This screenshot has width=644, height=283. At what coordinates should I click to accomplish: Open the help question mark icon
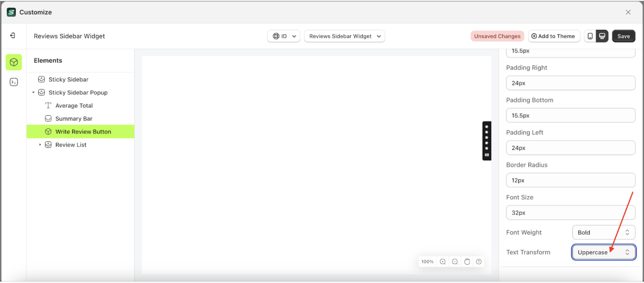coord(479,261)
